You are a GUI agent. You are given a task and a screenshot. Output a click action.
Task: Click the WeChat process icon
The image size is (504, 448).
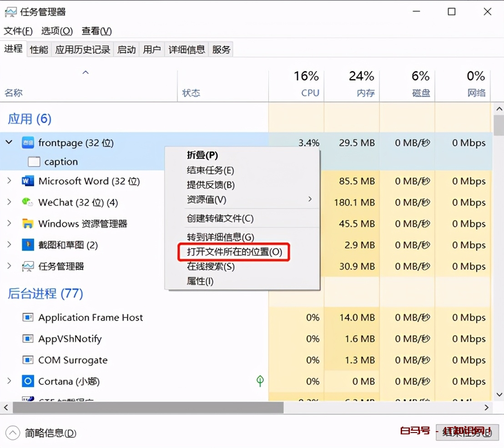pyautogui.click(x=28, y=202)
